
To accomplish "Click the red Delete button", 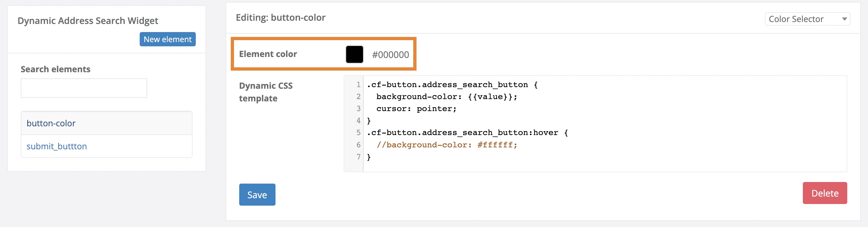I will click(x=825, y=193).
